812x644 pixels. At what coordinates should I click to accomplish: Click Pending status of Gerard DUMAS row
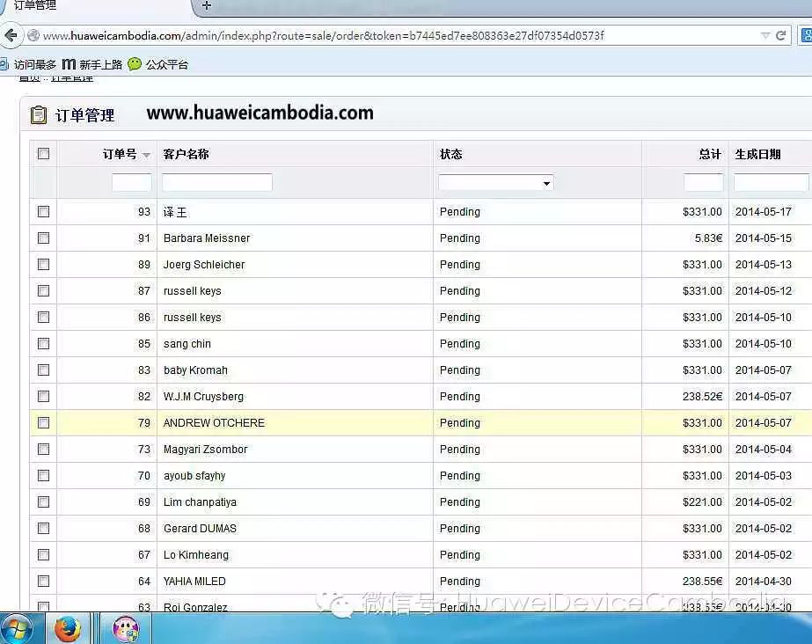pos(460,529)
